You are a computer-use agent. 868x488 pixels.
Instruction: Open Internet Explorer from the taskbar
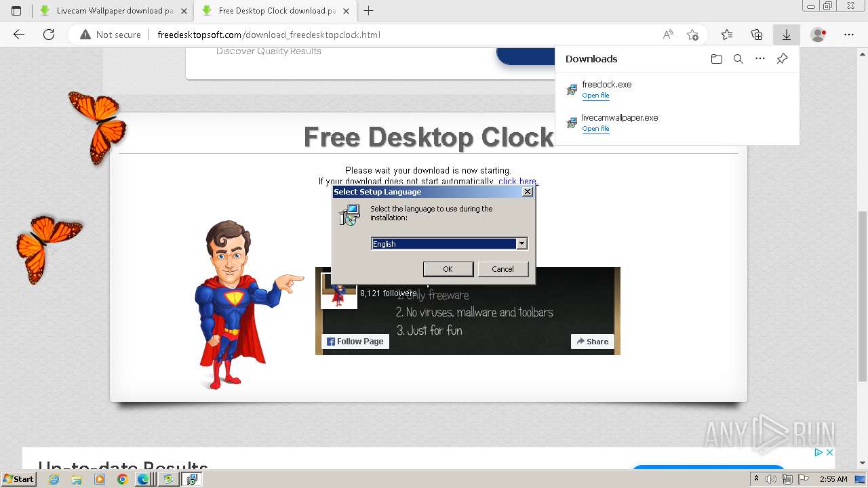(54, 479)
